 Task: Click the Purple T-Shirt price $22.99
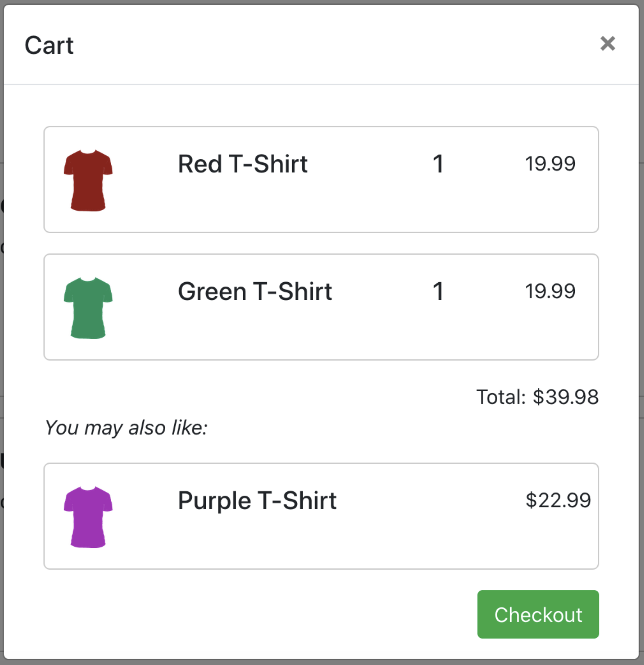coord(558,500)
